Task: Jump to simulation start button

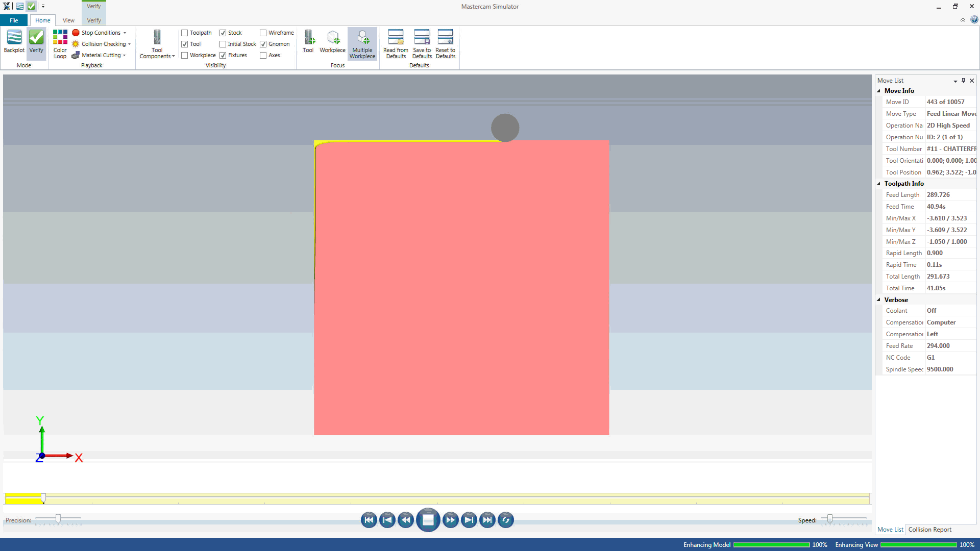Action: 369,520
